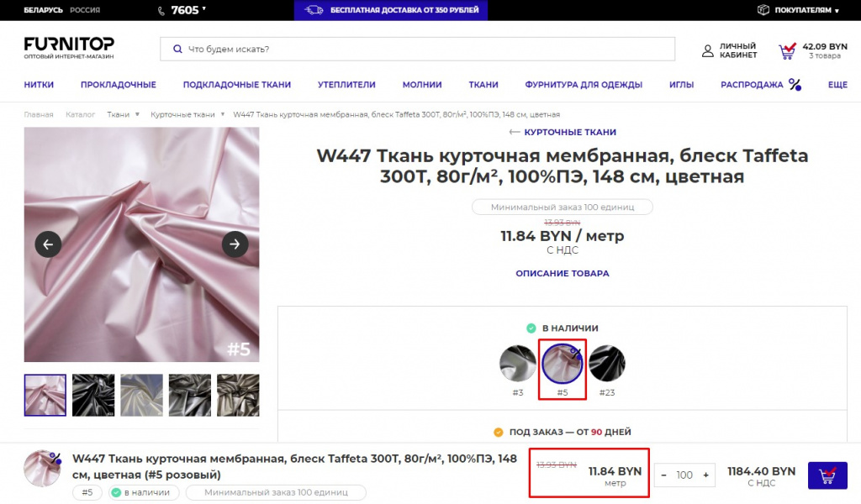
Task: Click the free delivery truck banner
Action: (x=391, y=10)
